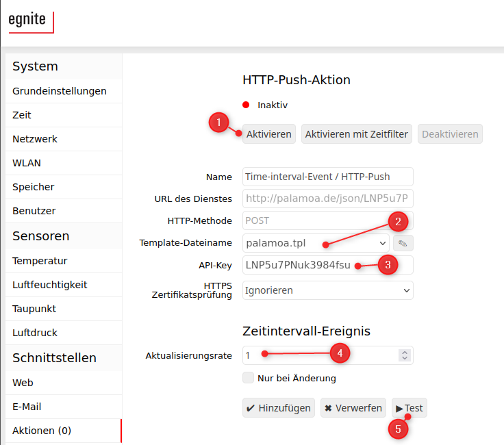504x445 pixels.
Task: Click the Aktualisierungsrate spinner arrows
Action: [405, 355]
